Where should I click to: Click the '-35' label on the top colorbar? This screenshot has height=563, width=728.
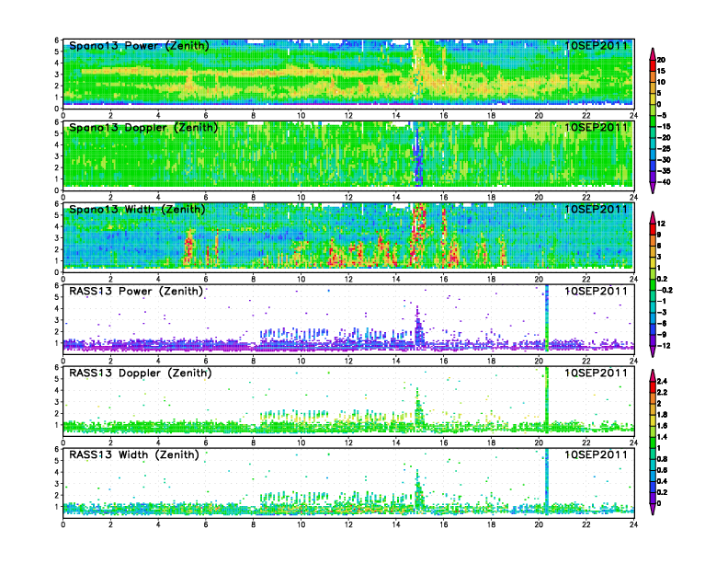[x=664, y=171]
